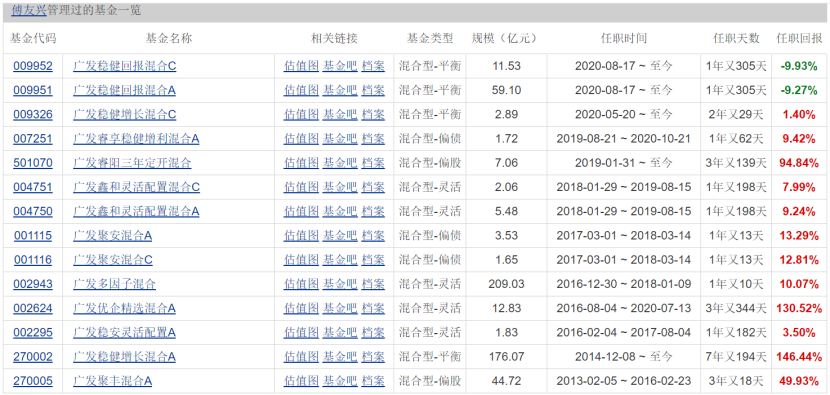Open fund 广发稳健回报混合A
This screenshot has height=395, width=830.
[124, 91]
